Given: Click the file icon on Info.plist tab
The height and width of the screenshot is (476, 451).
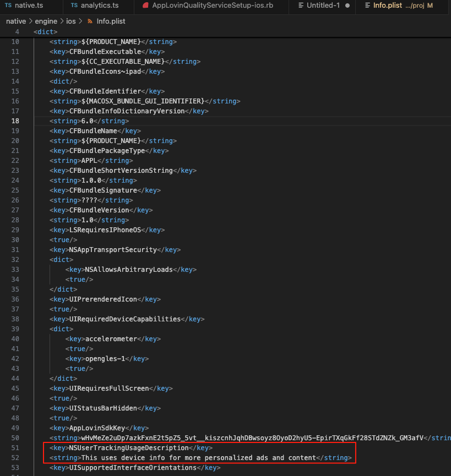Looking at the screenshot, I should point(367,6).
